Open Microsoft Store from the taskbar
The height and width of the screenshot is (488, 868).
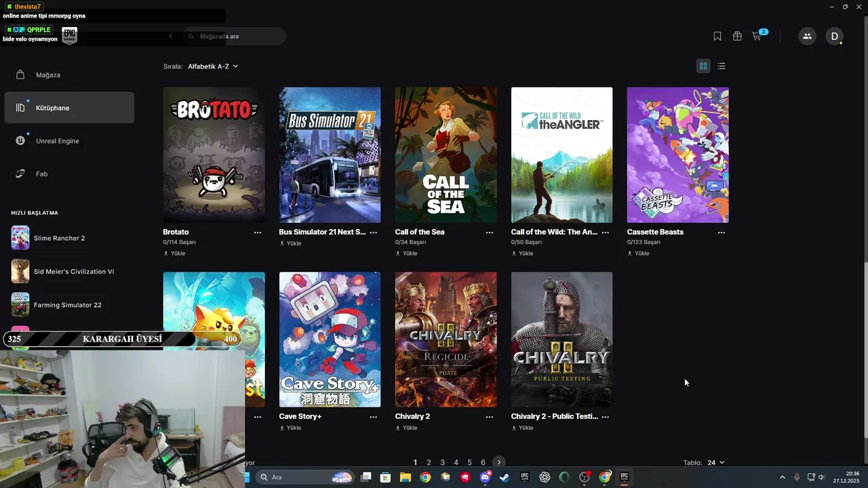[x=385, y=477]
